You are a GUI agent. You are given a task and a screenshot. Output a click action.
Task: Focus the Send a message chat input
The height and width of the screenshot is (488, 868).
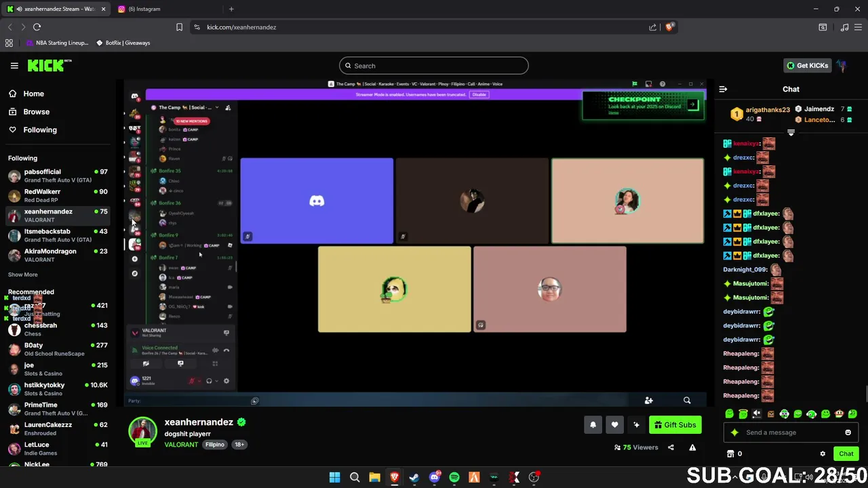[x=791, y=432]
